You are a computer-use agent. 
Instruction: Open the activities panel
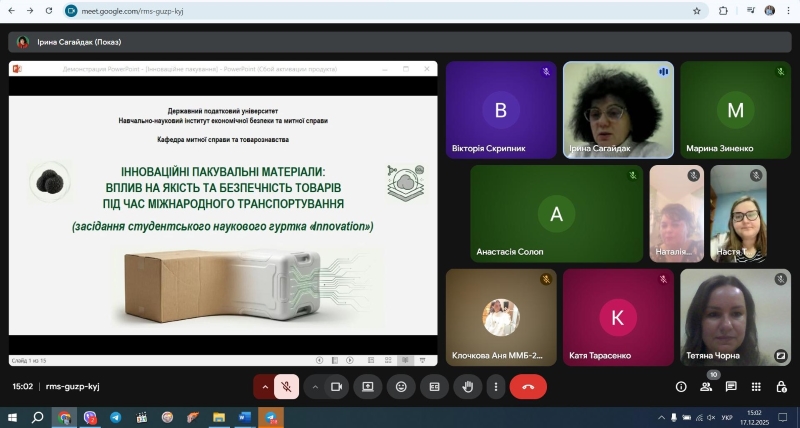(x=756, y=387)
